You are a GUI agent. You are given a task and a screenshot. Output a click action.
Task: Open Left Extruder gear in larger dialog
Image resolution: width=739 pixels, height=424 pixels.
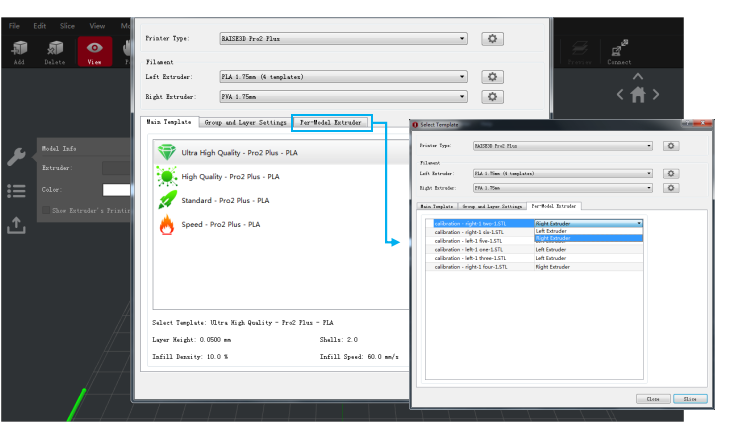493,77
